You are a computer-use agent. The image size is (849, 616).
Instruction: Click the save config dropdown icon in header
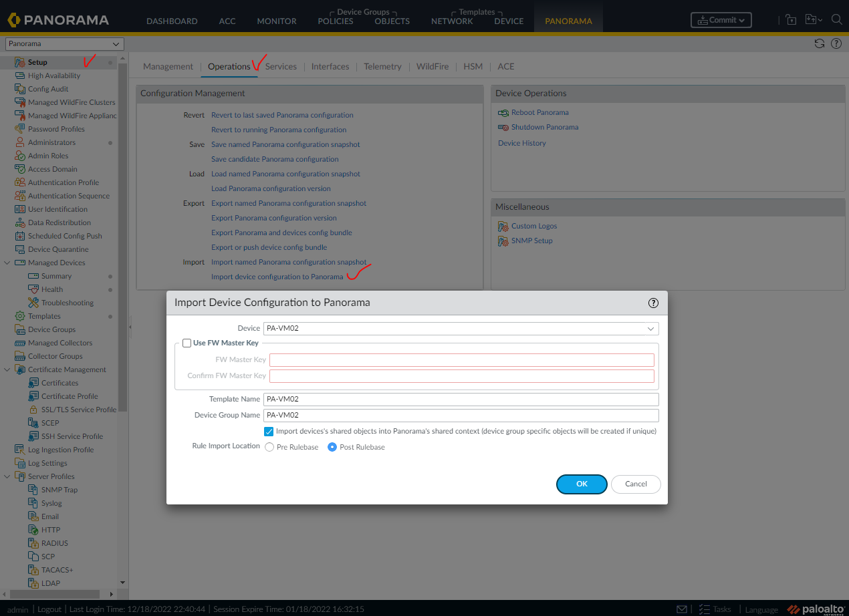tap(814, 20)
